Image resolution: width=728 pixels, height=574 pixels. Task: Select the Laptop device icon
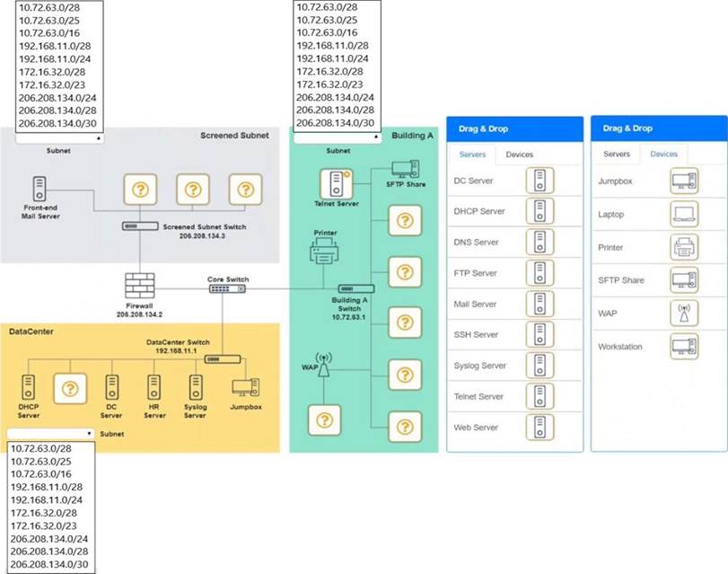click(684, 214)
